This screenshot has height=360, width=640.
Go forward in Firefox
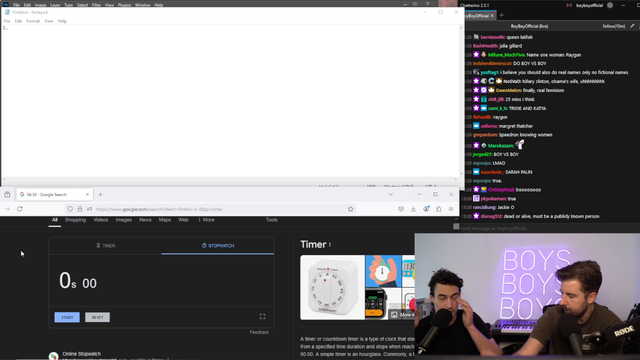[7, 209]
